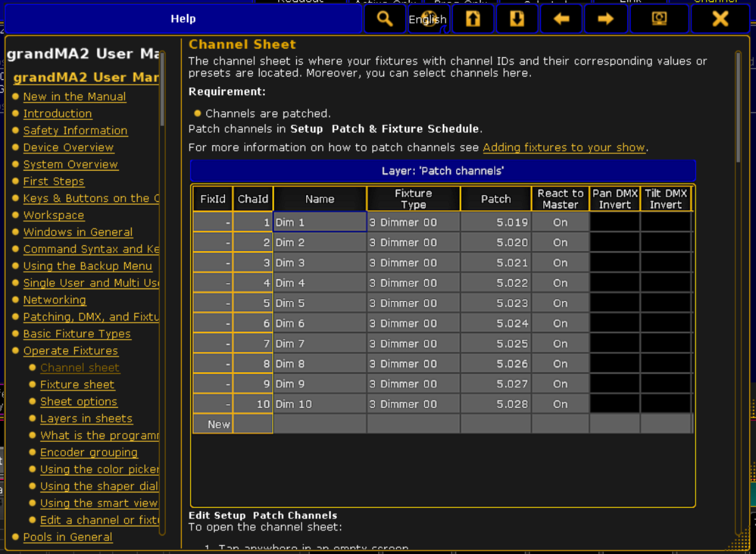This screenshot has height=554, width=756.
Task: Open Pools in General topic
Action: click(67, 537)
